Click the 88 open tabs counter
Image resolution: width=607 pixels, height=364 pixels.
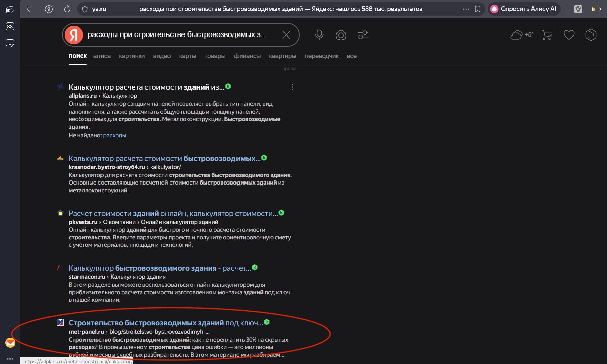(10, 26)
